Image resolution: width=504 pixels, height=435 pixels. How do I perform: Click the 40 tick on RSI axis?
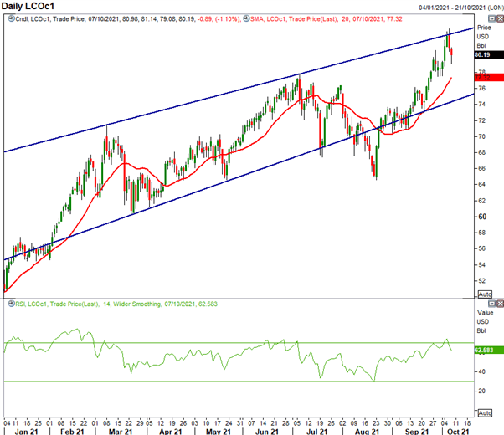point(482,371)
